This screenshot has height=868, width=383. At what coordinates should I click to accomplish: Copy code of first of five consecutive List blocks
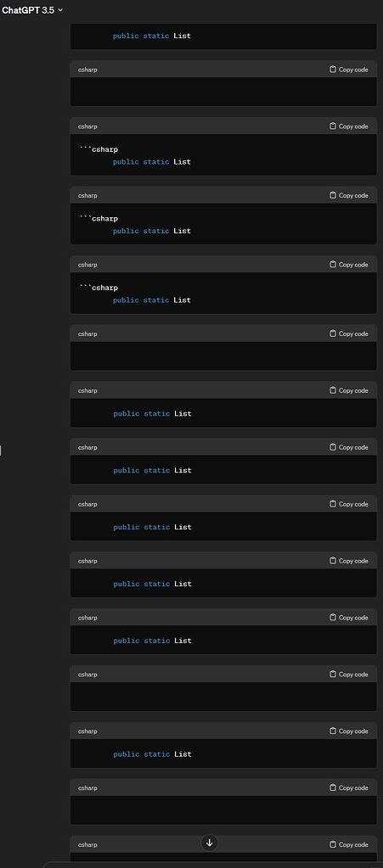(349, 390)
